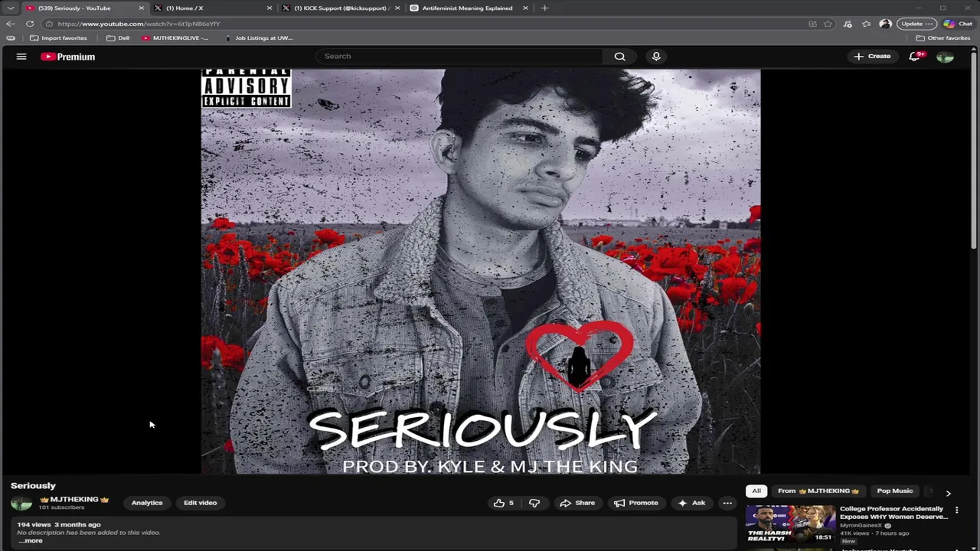This screenshot has width=980, height=551.
Task: Open Other favorites folder
Action: pos(942,37)
